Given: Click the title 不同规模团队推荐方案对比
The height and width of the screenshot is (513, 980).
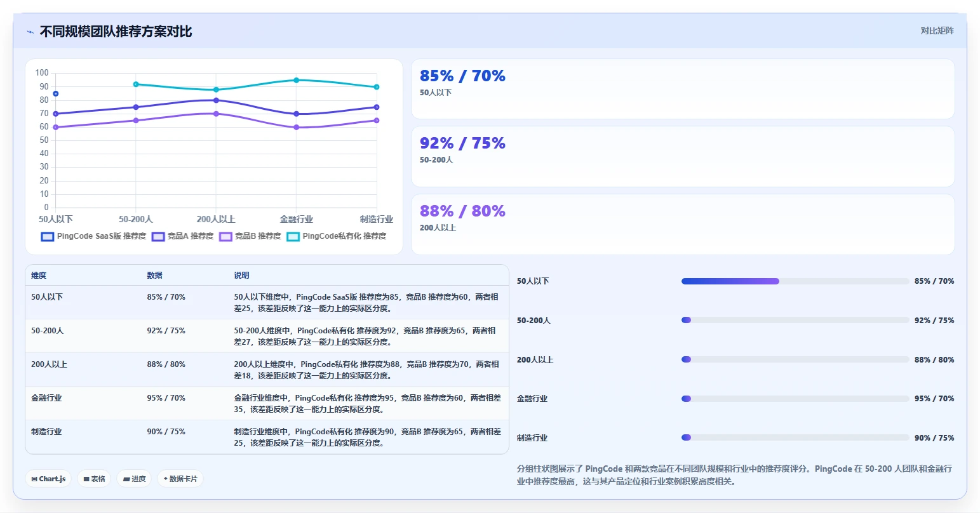Looking at the screenshot, I should [x=116, y=32].
